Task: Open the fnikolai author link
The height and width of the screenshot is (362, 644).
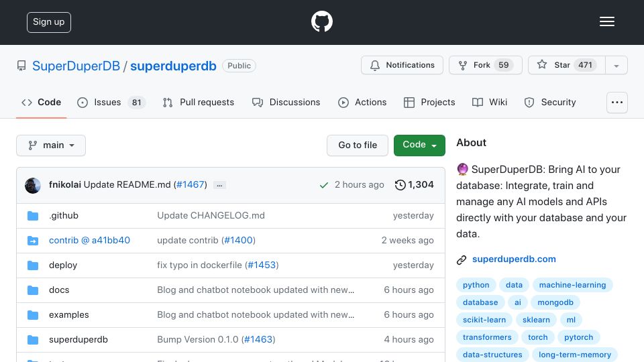Action: tap(65, 185)
